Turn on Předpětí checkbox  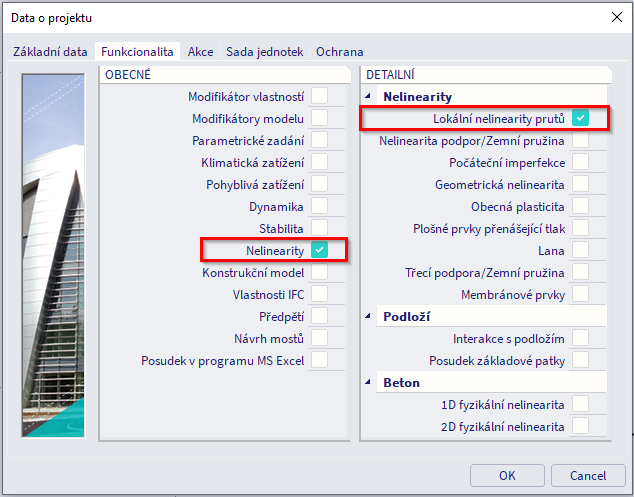pos(320,316)
